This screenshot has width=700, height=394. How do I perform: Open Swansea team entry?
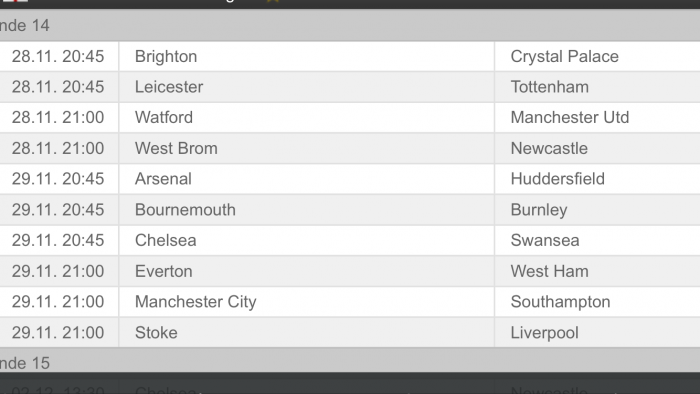(x=545, y=241)
